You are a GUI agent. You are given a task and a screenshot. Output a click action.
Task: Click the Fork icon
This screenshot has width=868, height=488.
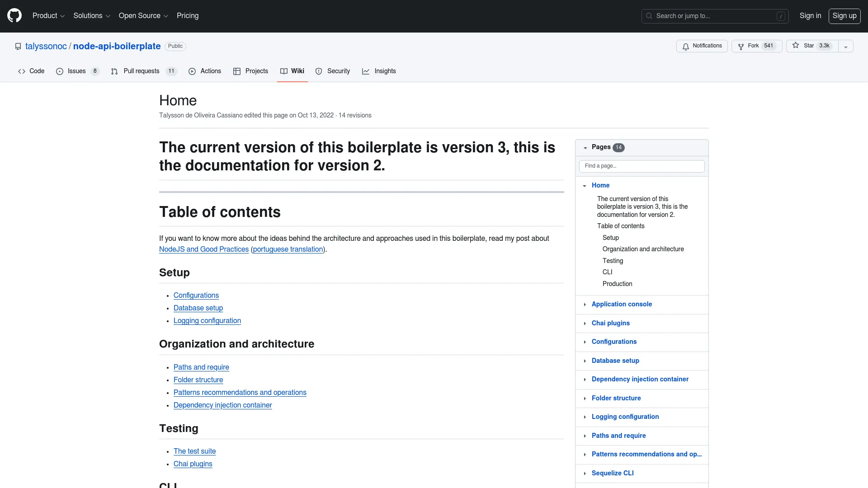pyautogui.click(x=741, y=47)
